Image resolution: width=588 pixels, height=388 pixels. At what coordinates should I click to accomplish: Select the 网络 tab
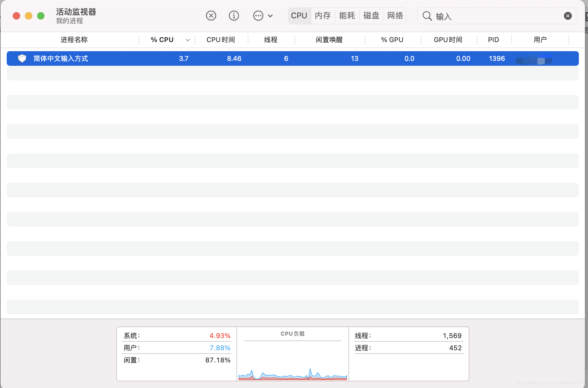pyautogui.click(x=395, y=16)
